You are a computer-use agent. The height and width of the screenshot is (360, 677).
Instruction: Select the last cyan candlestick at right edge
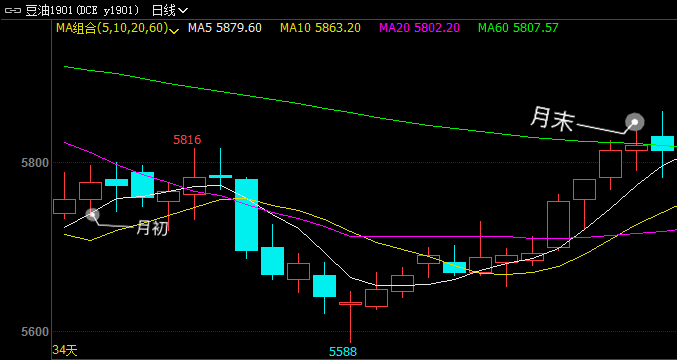[662, 144]
